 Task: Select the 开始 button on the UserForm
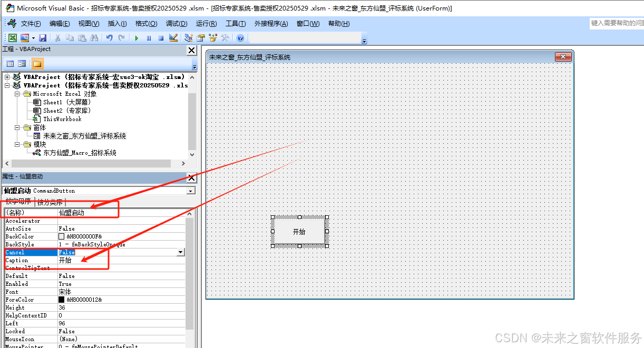tap(299, 232)
